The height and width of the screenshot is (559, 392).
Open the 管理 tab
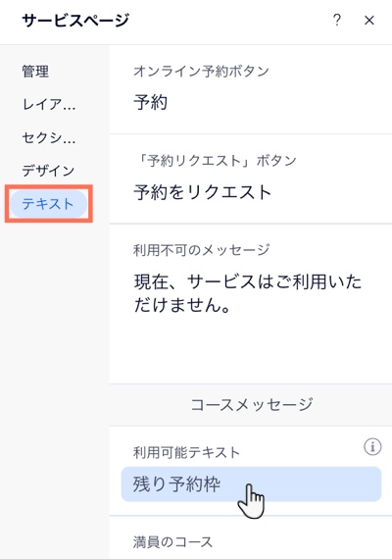(35, 71)
